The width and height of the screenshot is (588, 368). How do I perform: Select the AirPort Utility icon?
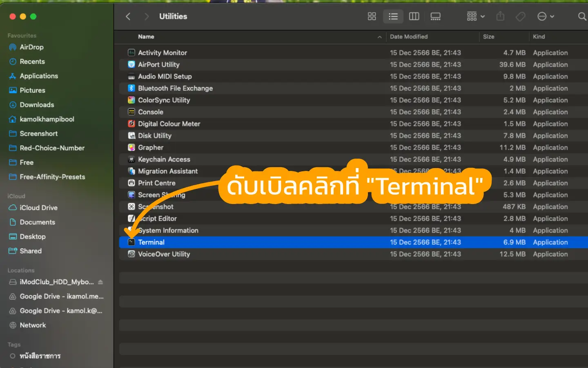click(x=131, y=65)
